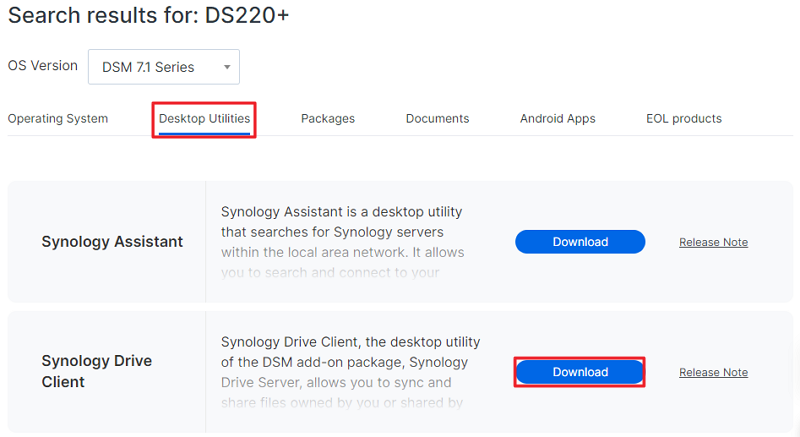Screen dimensions: 800x437
Task: View Release Note for Synology Drive Client
Action: point(713,372)
